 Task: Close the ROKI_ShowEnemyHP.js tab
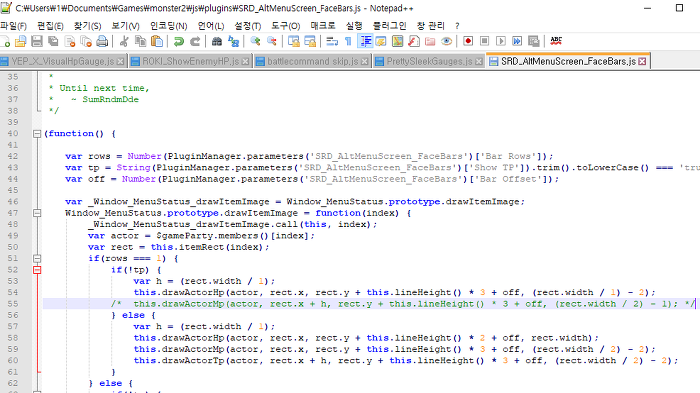(x=245, y=62)
